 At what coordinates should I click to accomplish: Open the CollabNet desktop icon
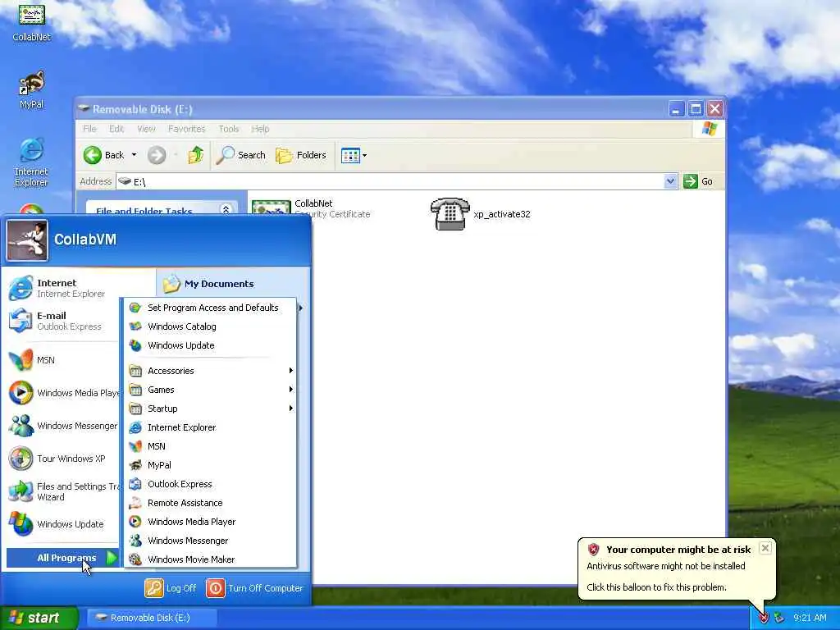[x=32, y=21]
